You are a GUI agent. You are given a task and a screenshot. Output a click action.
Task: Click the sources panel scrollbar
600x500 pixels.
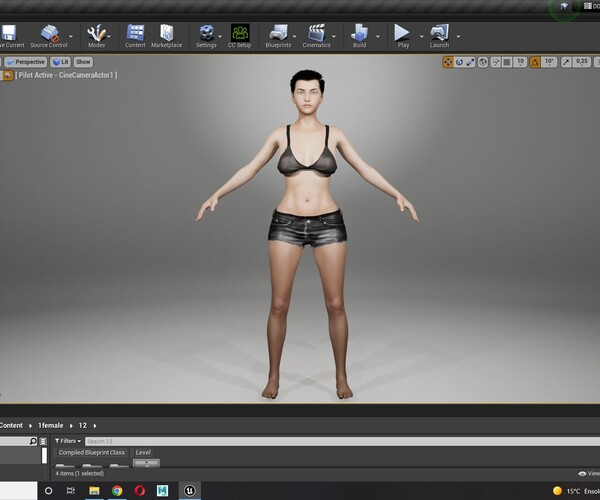(x=44, y=456)
